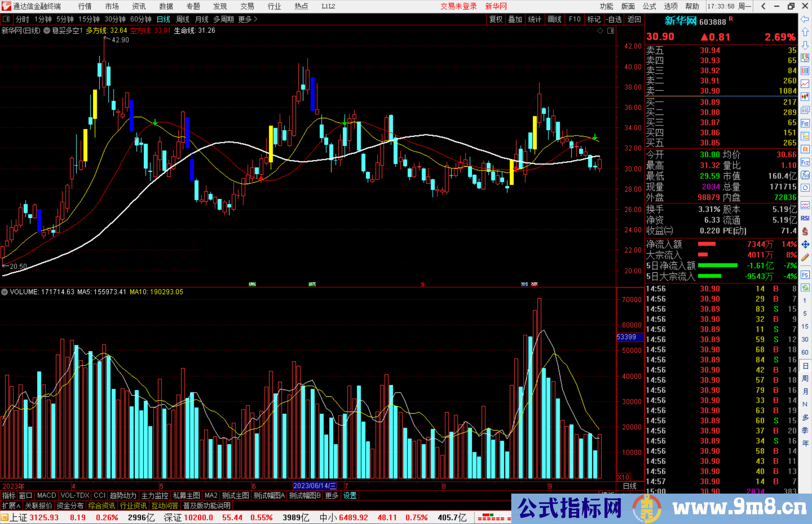Select the 60 minute period in sidebar
This screenshot has height=524, width=812.
[805, 352]
